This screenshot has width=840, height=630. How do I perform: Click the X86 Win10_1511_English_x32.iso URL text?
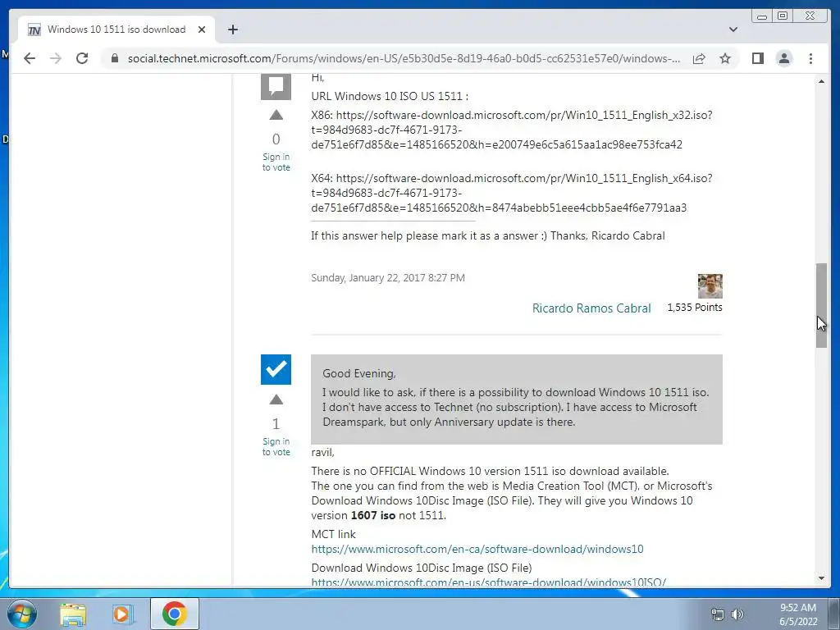pos(512,130)
